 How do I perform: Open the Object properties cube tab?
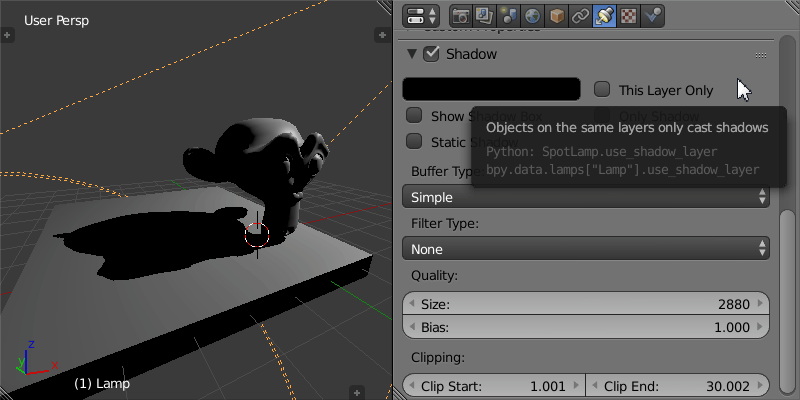pos(556,16)
